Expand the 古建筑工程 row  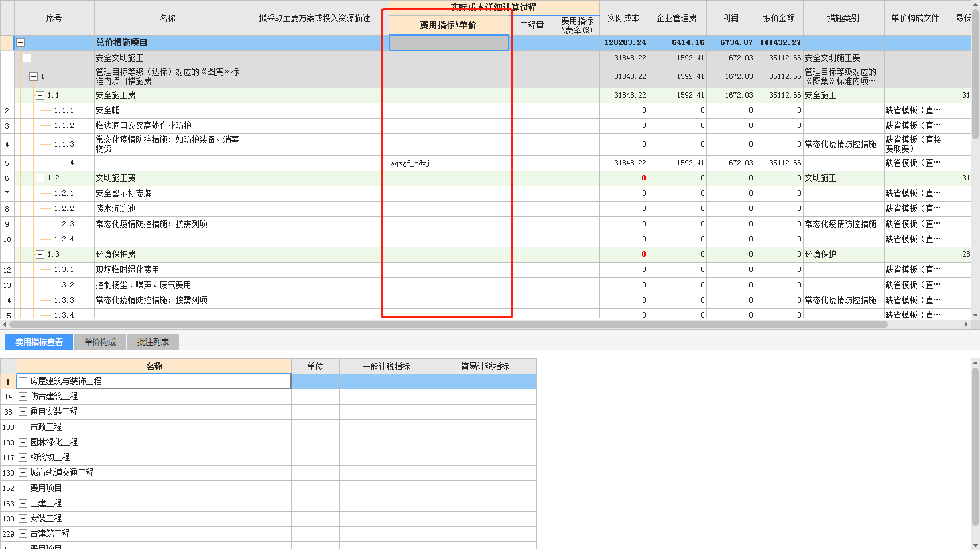pyautogui.click(x=23, y=533)
